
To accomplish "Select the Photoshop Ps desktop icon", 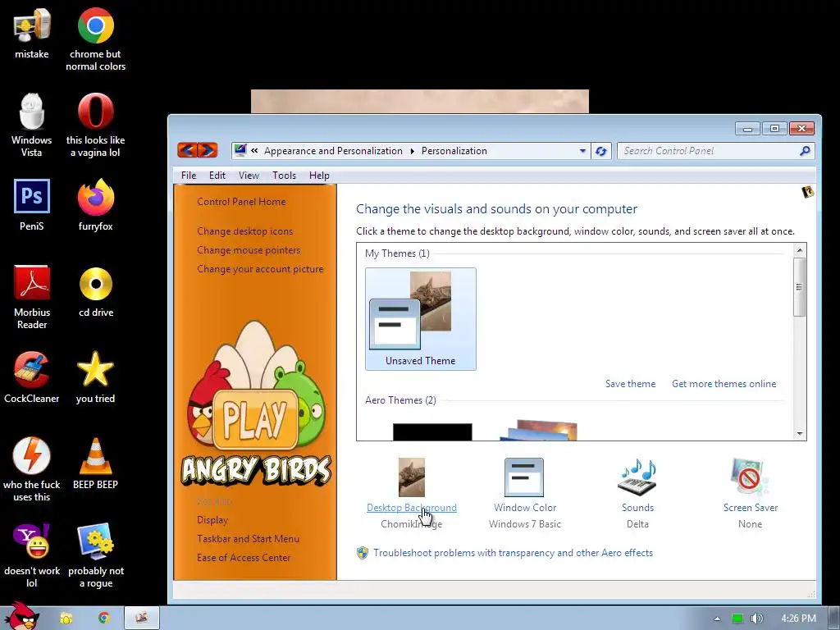I will [x=32, y=205].
